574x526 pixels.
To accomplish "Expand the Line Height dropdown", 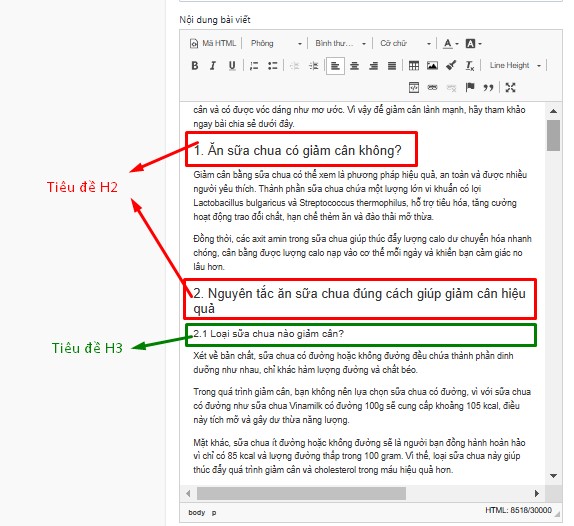I will coord(515,66).
